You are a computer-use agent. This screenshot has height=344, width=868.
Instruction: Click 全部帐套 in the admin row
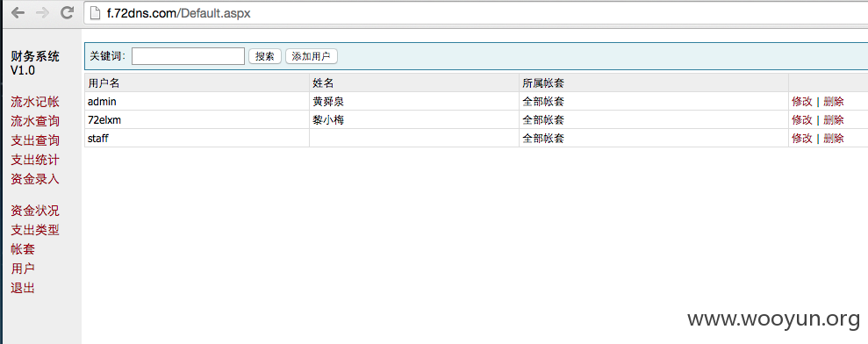pos(543,102)
